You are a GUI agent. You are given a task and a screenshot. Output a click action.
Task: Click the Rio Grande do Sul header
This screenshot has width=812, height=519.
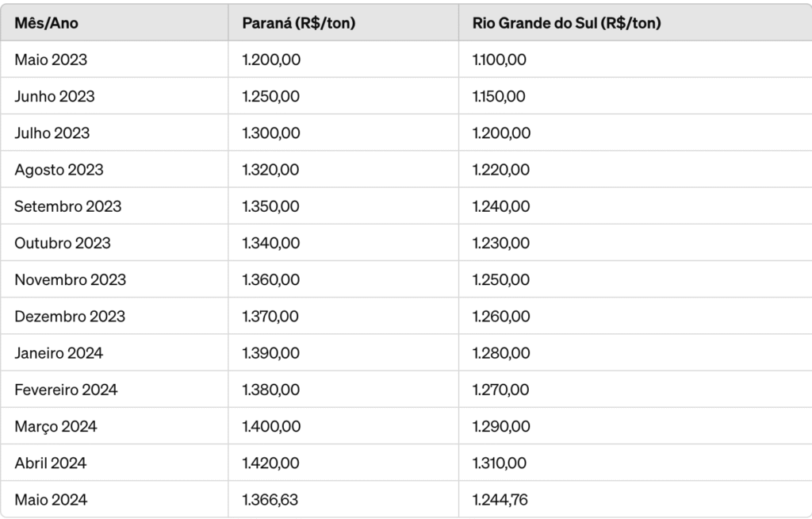pyautogui.click(x=566, y=23)
